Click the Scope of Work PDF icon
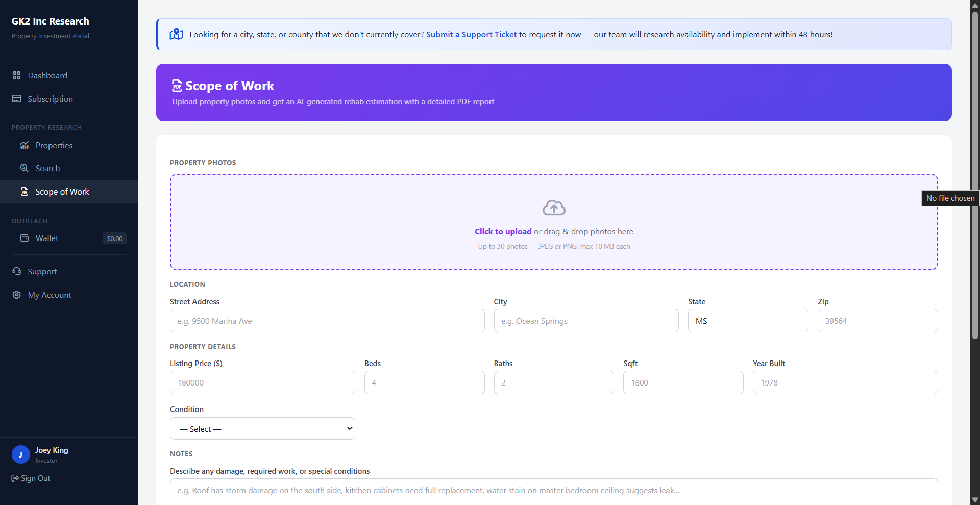980x505 pixels. (24, 191)
